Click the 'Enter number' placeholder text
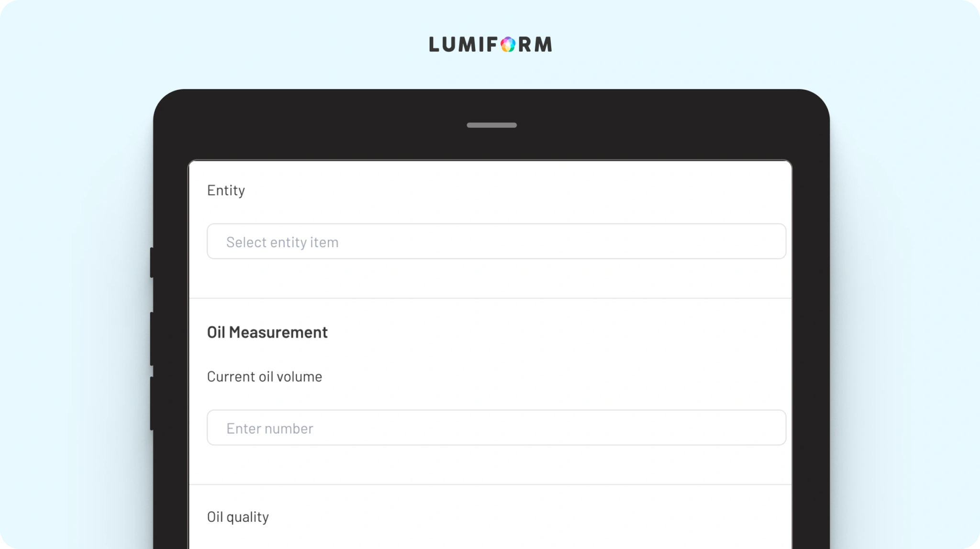980x549 pixels. [270, 428]
